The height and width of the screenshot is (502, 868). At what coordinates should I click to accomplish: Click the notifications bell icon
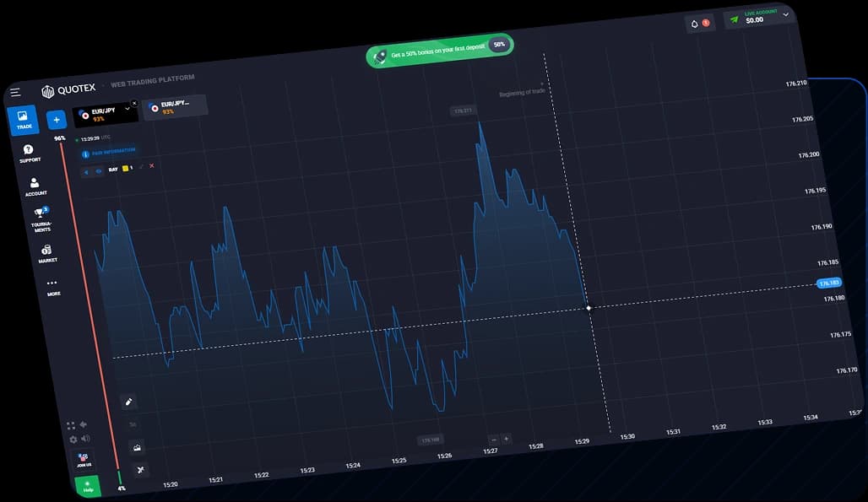(x=695, y=23)
